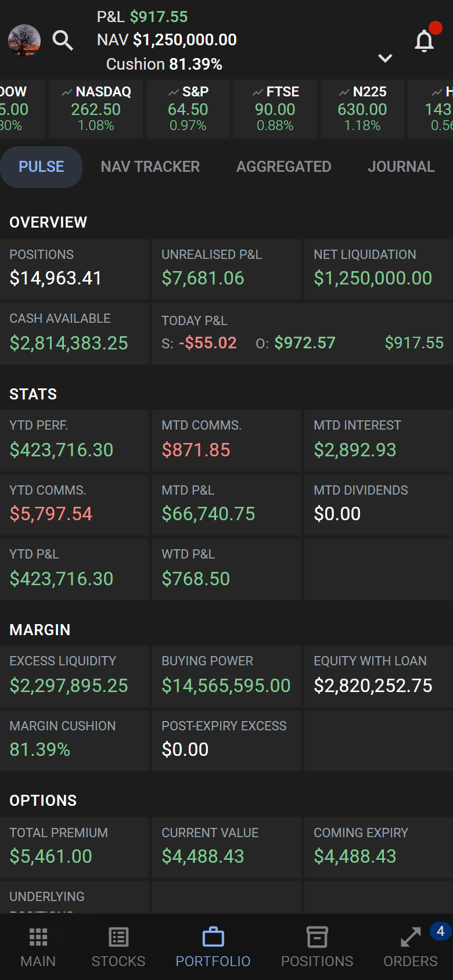
Task: Tap the Margin Cushion 81.39% tile
Action: pyautogui.click(x=74, y=741)
